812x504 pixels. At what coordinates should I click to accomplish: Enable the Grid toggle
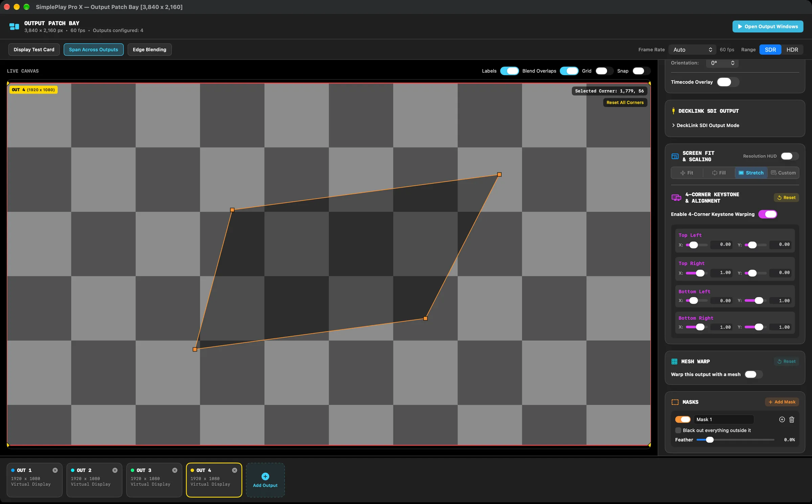[604, 71]
